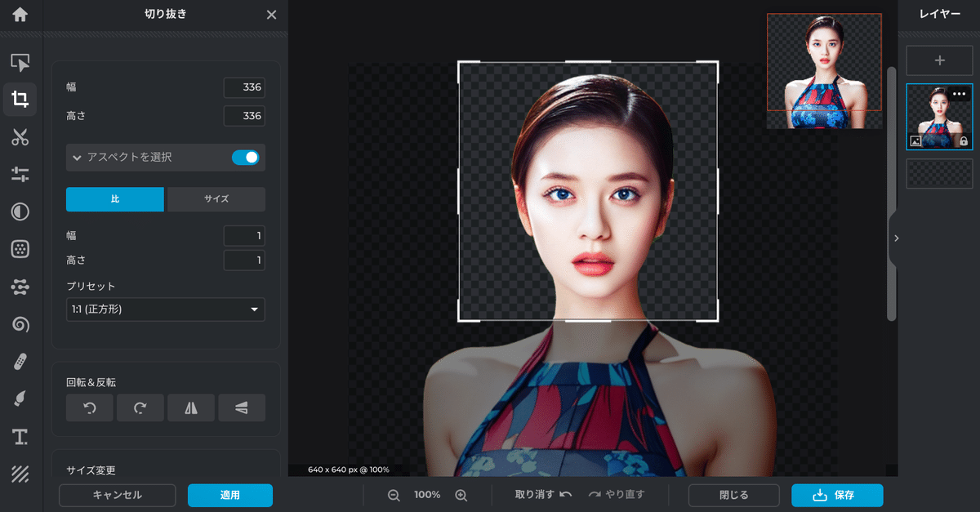The height and width of the screenshot is (512, 980).
Task: Toggle the アスペクトを選択 switch
Action: pos(245,157)
